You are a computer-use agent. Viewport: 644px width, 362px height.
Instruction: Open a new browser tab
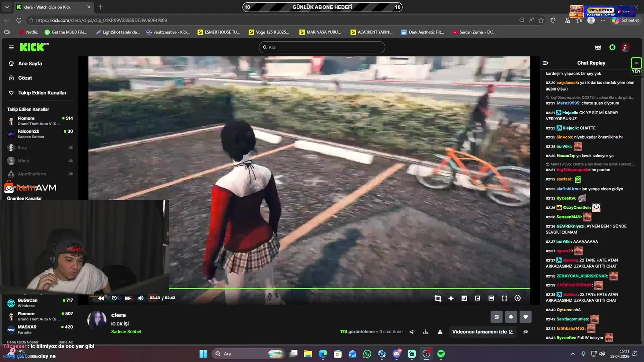100,7
